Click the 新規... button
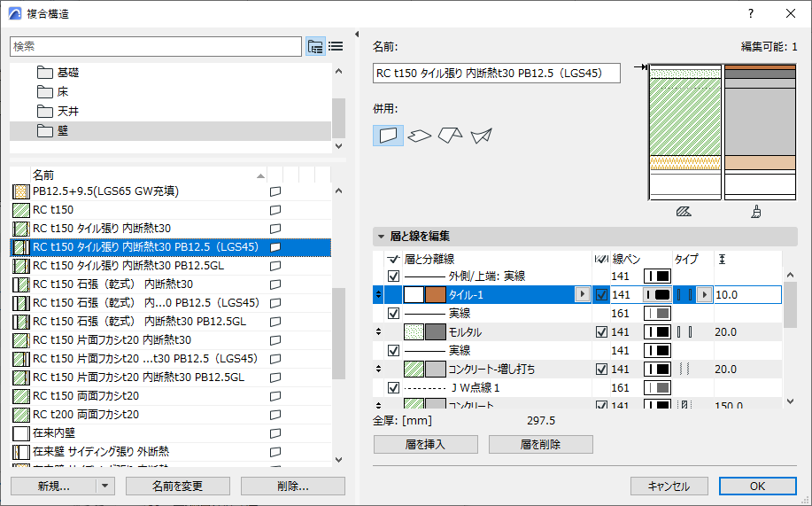 point(53,487)
